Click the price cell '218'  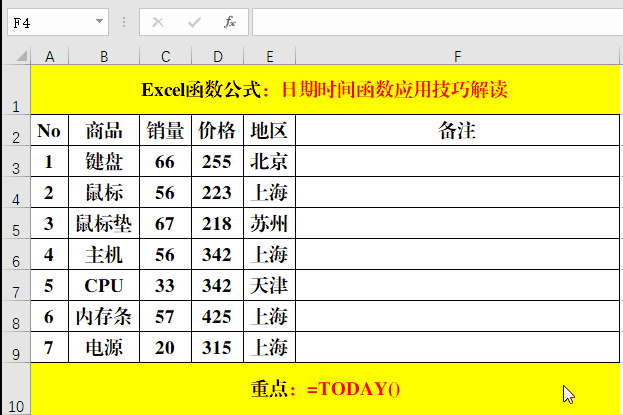[x=218, y=223]
